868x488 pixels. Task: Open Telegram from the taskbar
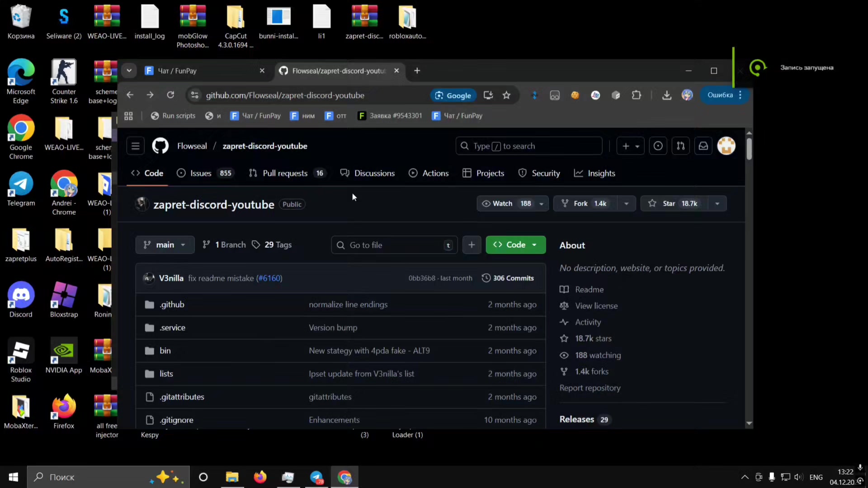point(316,477)
